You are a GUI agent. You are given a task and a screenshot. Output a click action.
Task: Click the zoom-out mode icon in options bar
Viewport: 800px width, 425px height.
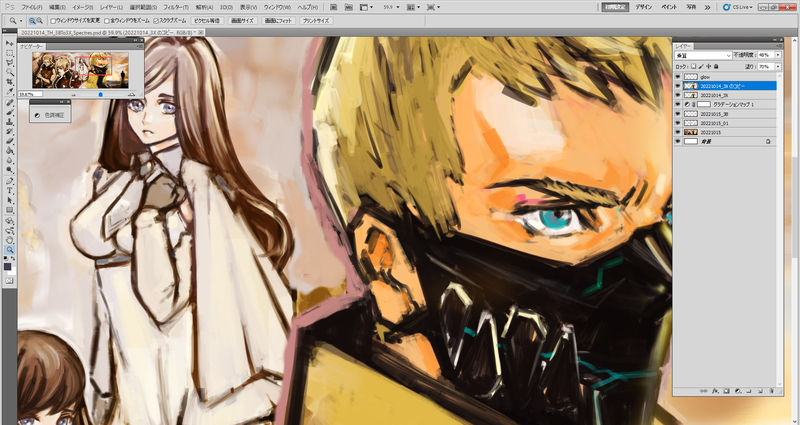[x=39, y=21]
